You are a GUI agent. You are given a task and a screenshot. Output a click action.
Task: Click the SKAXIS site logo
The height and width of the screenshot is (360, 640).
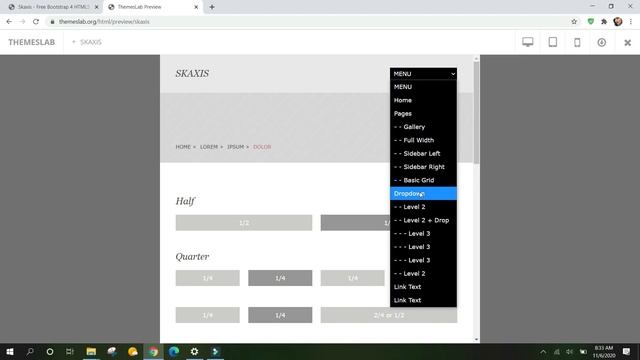[192, 73]
